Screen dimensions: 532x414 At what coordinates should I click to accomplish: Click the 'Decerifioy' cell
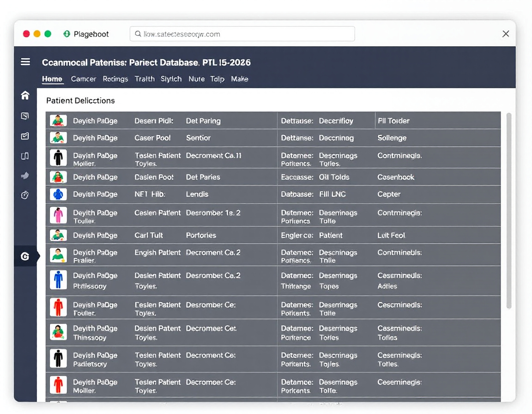pyautogui.click(x=336, y=121)
